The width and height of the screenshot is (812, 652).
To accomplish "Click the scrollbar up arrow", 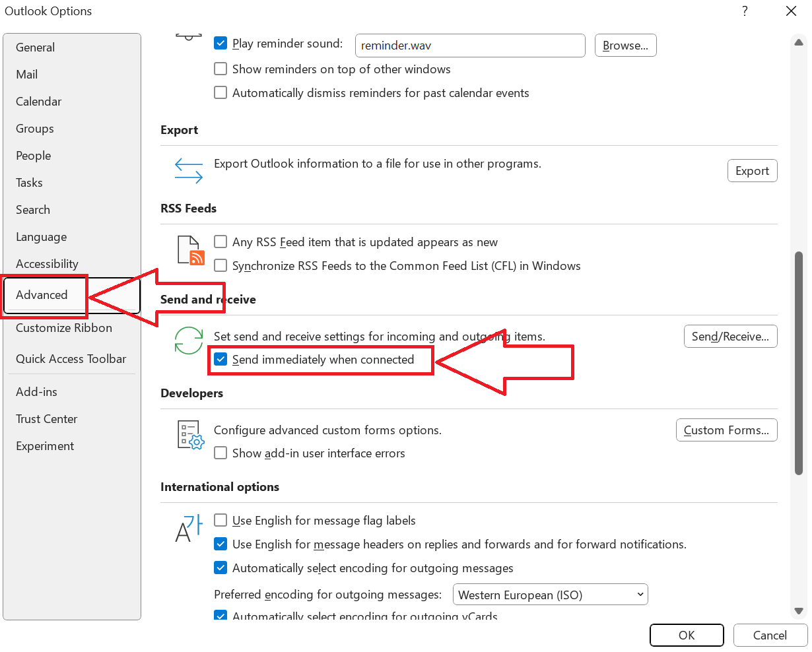I will [799, 42].
